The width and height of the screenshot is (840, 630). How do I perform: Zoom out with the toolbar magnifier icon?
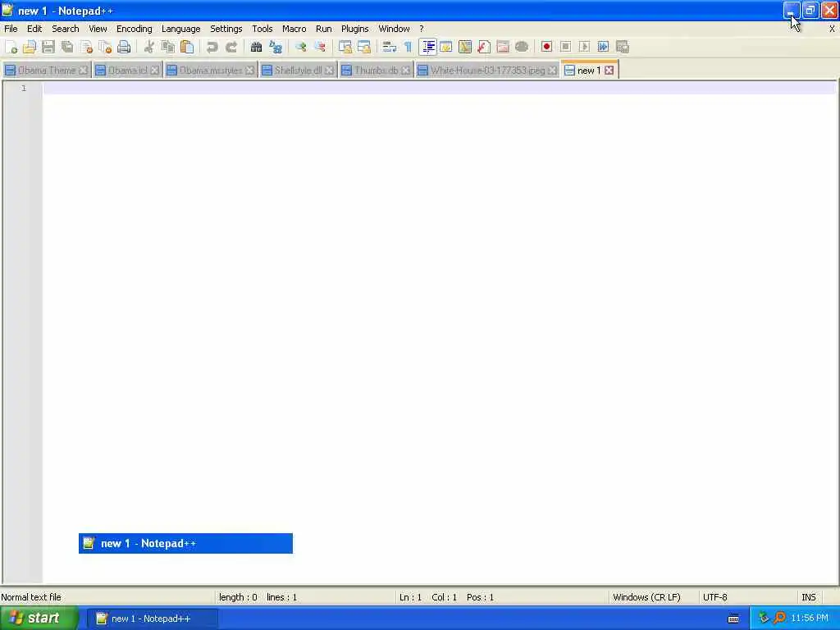320,47
